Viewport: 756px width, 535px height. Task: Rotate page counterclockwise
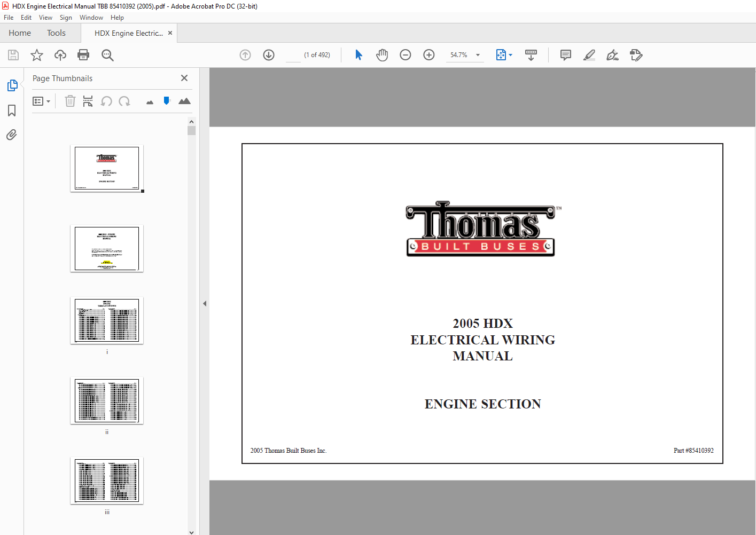point(106,101)
